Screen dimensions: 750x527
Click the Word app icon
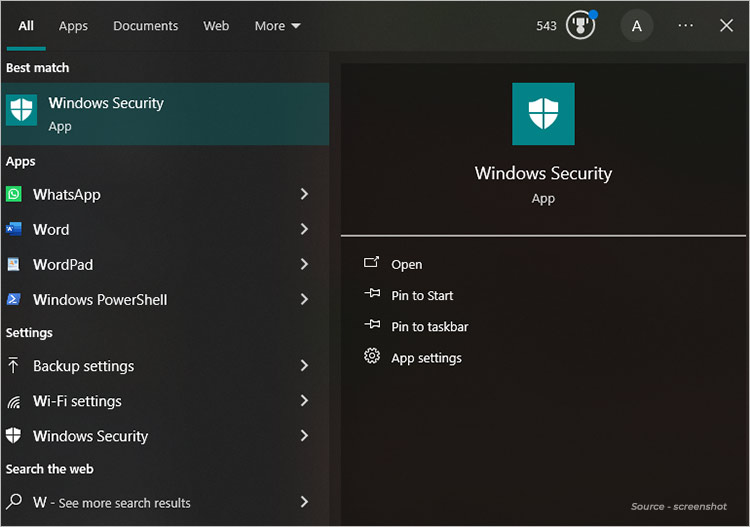[14, 229]
